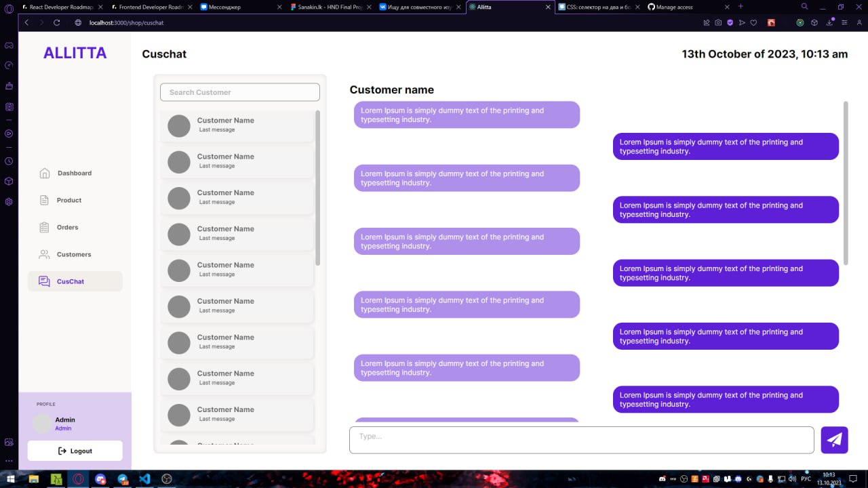Open sidebar three-dots more options
The width and height of the screenshot is (868, 488).
(x=9, y=461)
